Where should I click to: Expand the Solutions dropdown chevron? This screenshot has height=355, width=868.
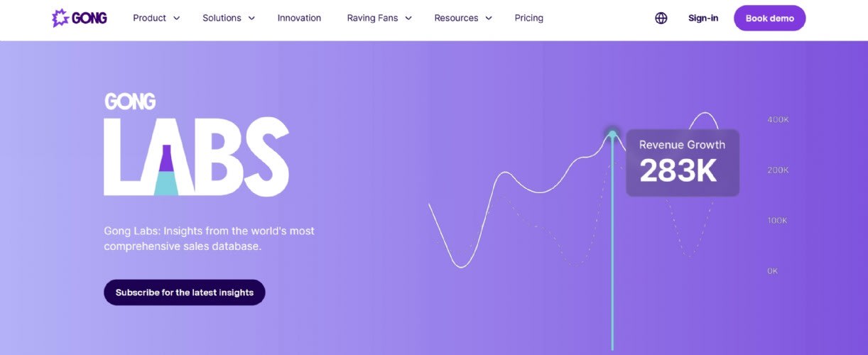point(251,18)
